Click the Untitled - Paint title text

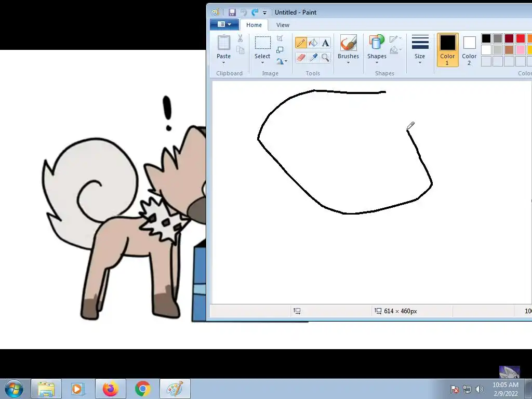(296, 12)
